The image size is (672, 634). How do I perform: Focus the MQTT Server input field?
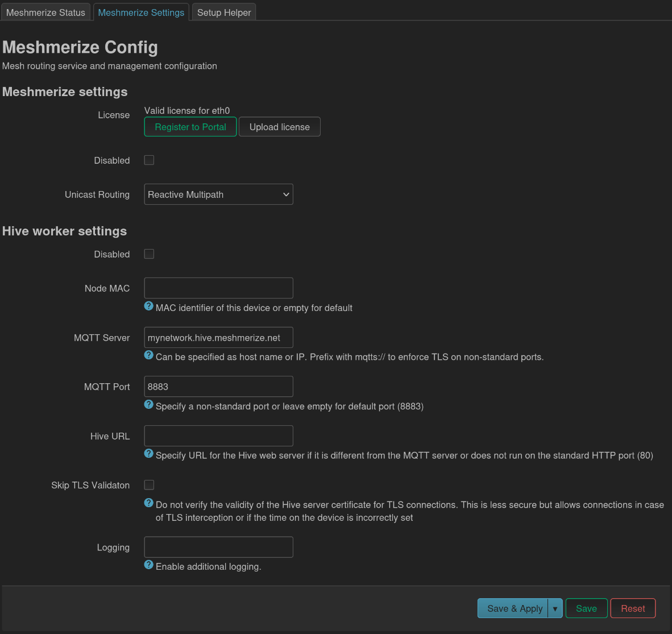[218, 338]
